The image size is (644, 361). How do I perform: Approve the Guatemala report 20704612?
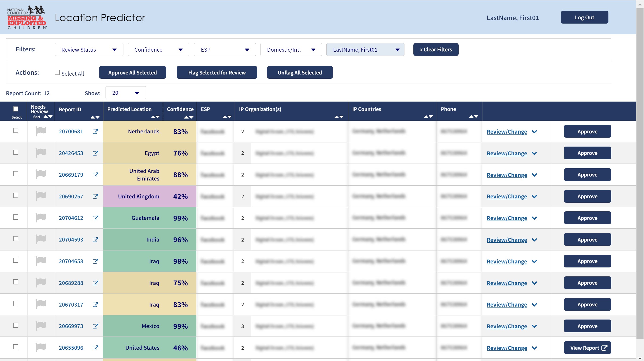[587, 218]
